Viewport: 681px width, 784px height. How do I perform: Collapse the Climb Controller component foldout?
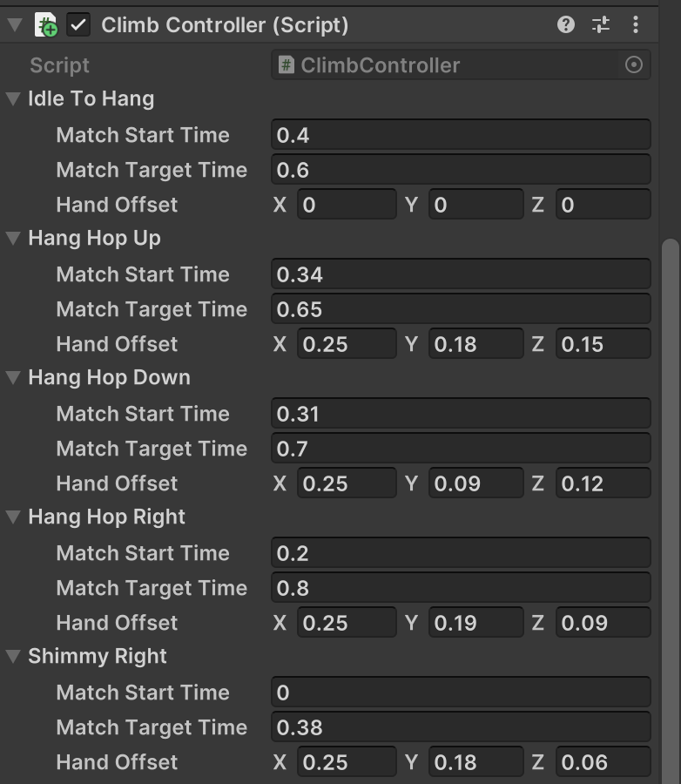tap(13, 25)
